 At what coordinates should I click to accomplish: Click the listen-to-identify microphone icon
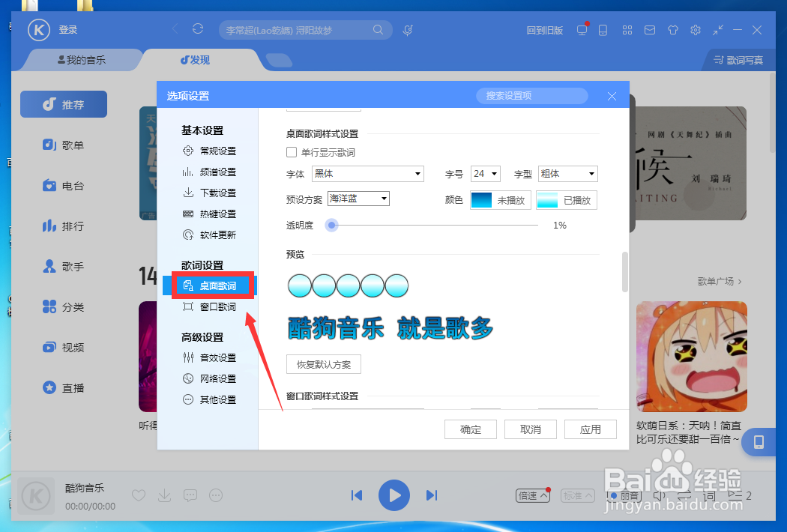coord(408,30)
